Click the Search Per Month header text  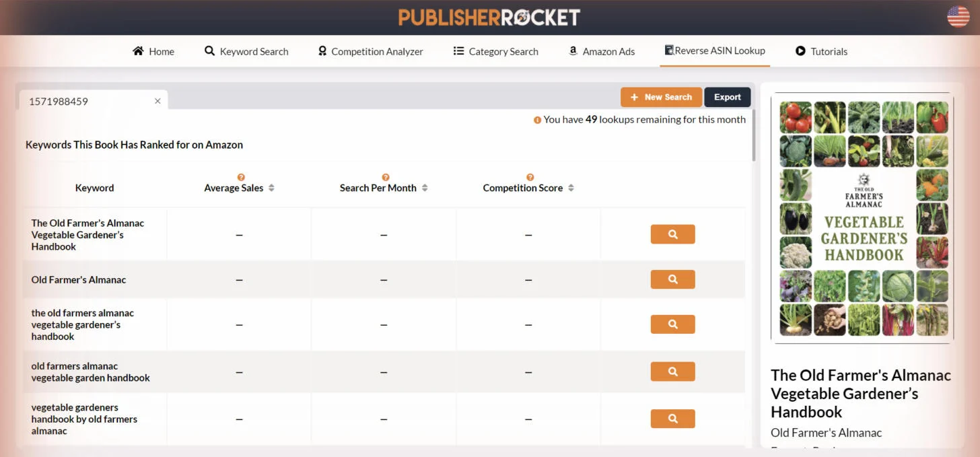(378, 188)
